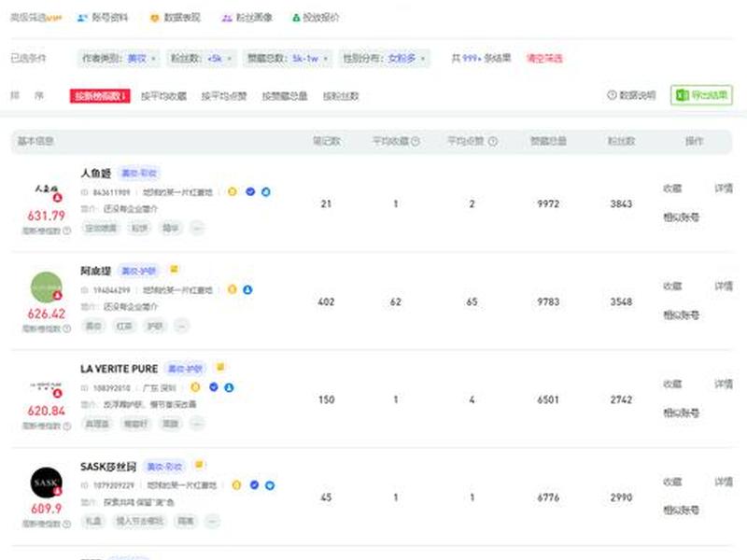
Task: Open 详情 for the 阿底提 account
Action: pos(724,287)
